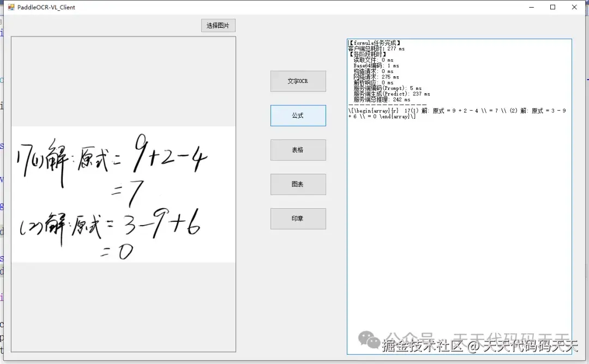
Task: Click the handwritten formula image preview
Action: 124,195
